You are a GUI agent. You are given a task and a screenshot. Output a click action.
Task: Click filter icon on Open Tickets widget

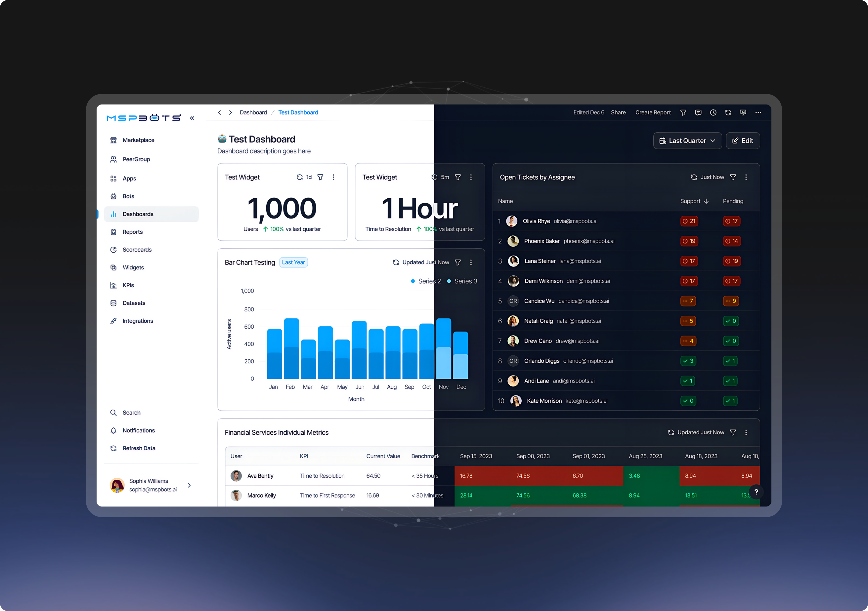pos(733,177)
